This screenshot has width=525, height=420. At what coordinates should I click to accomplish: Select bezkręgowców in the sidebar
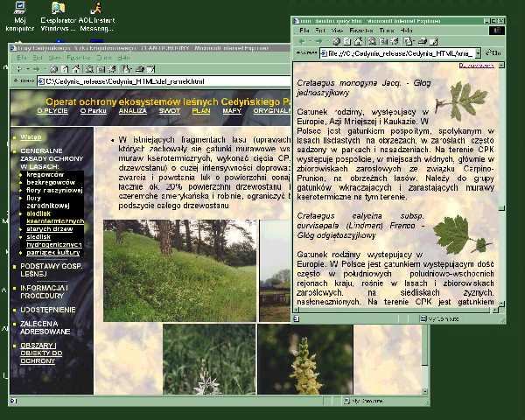click(51, 183)
